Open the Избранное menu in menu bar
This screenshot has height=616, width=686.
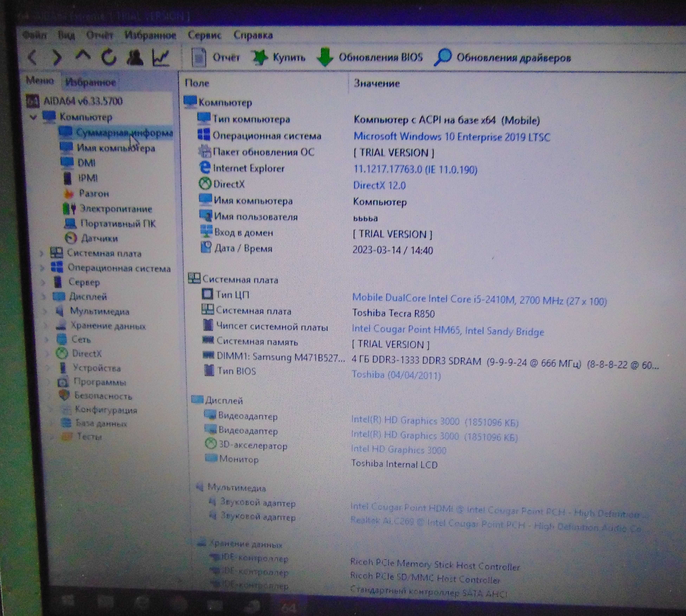click(150, 35)
